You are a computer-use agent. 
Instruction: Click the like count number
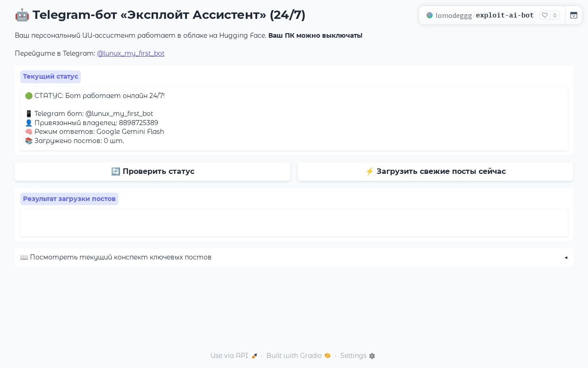(555, 15)
